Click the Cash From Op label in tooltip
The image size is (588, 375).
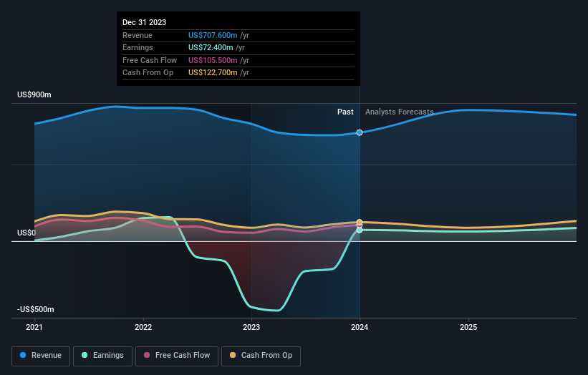pyautogui.click(x=148, y=73)
